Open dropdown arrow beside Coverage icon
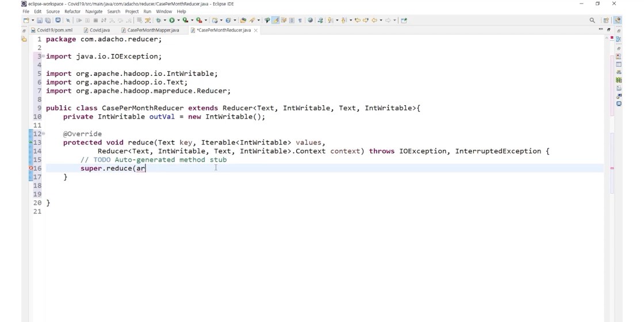The width and height of the screenshot is (644, 322). (192, 20)
